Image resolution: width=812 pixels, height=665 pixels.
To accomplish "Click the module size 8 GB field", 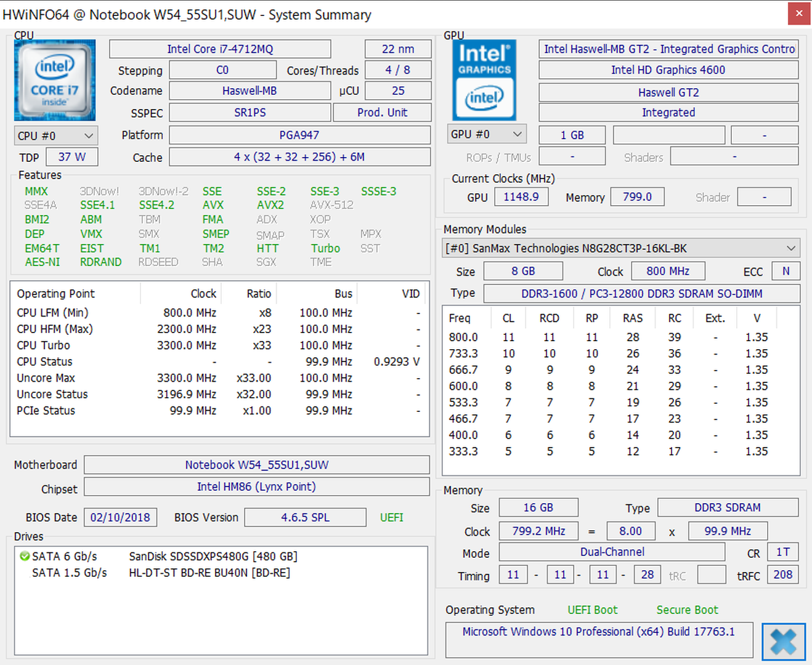I will (523, 271).
